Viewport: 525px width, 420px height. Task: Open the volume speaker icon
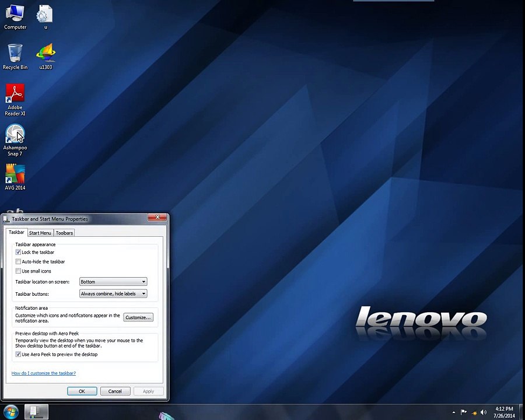[x=484, y=412]
